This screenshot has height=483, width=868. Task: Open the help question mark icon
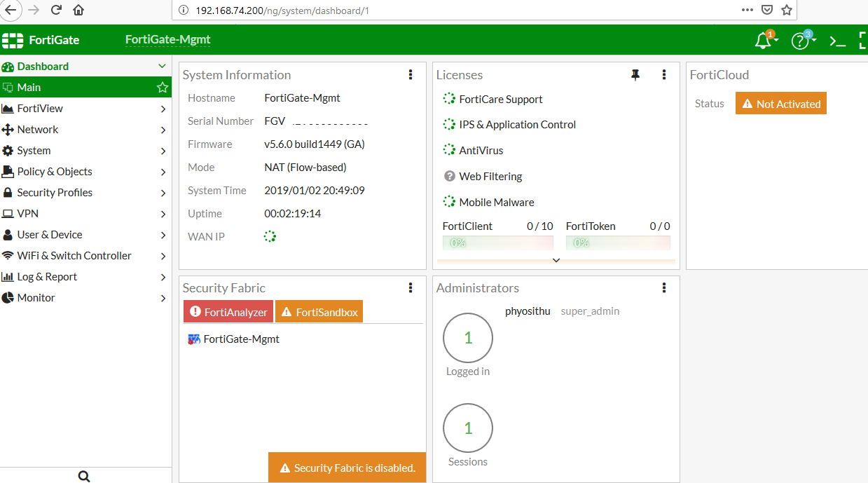[799, 41]
